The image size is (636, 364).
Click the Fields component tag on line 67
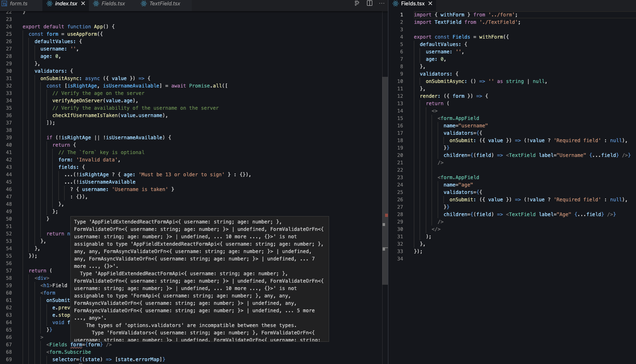click(58, 345)
